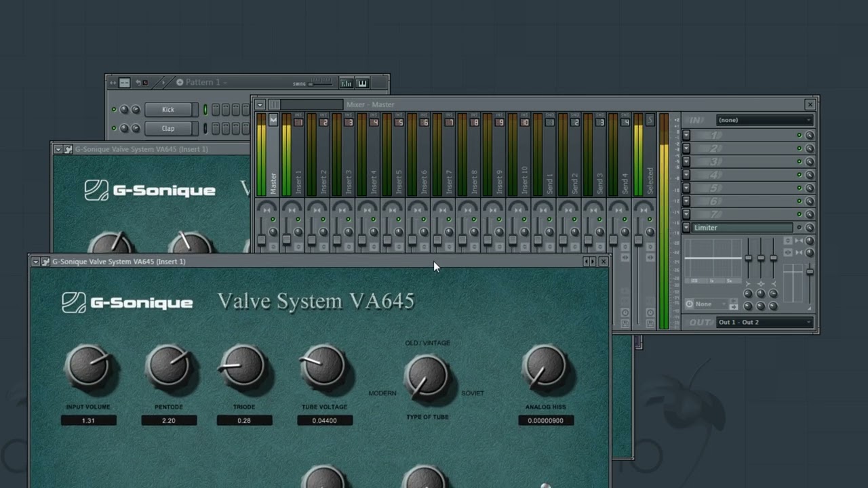Click the Kick channel volume knob
Image resolution: width=868 pixels, height=488 pixels.
click(136, 110)
